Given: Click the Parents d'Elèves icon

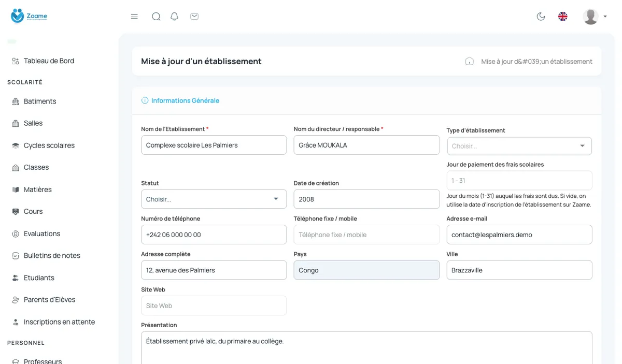Looking at the screenshot, I should pos(16,300).
